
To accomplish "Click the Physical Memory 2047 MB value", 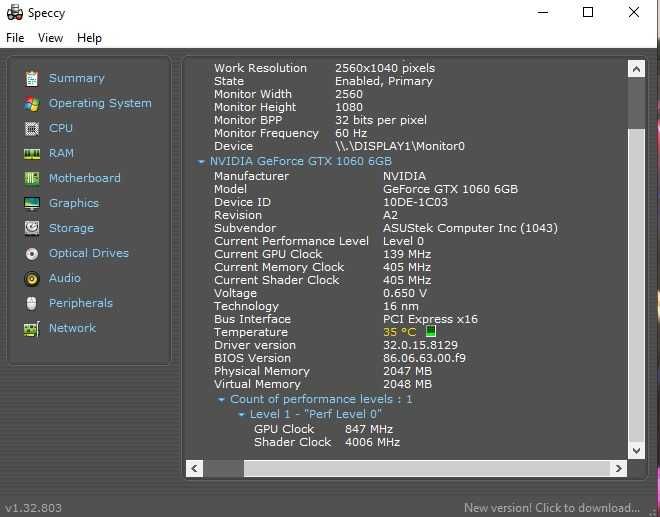I will [407, 371].
